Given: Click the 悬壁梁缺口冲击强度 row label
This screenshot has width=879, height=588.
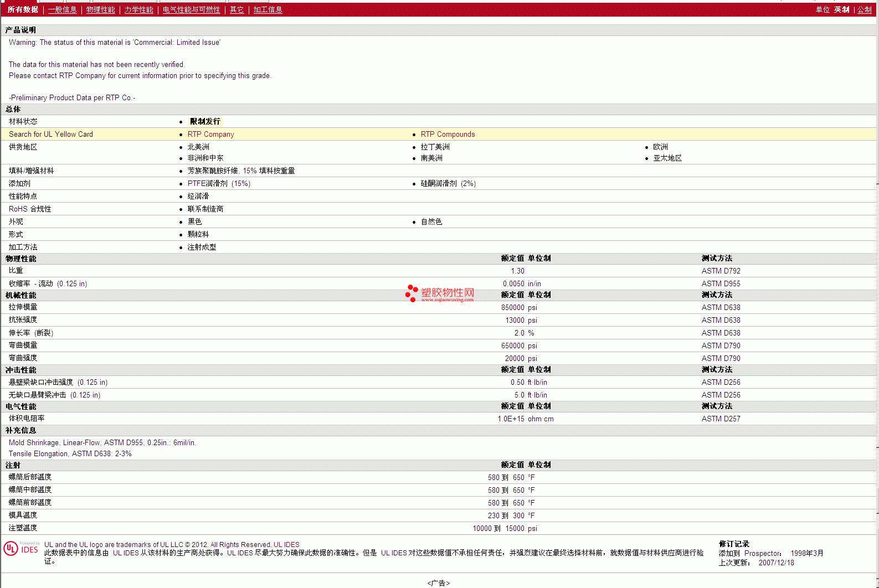Looking at the screenshot, I should (x=58, y=383).
